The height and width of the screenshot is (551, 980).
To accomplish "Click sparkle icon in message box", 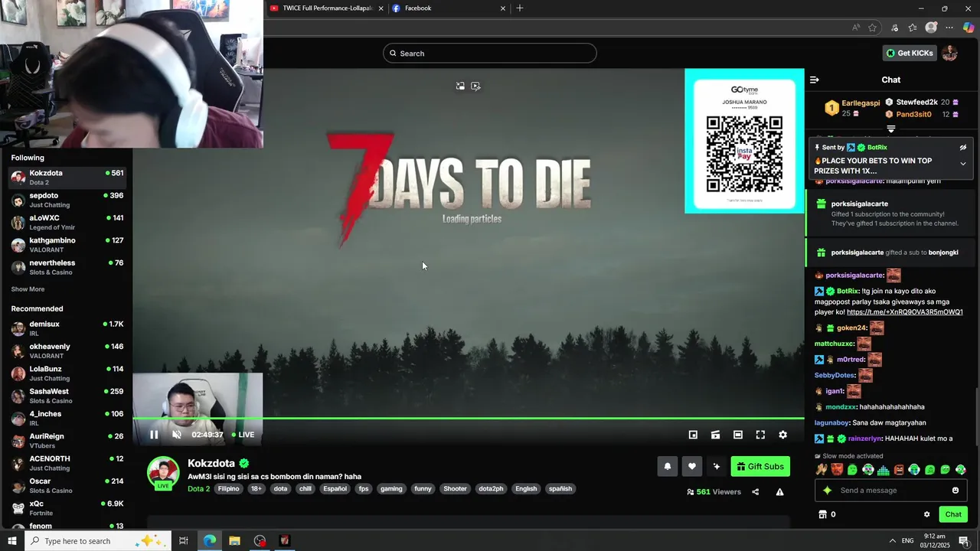I will [827, 491].
